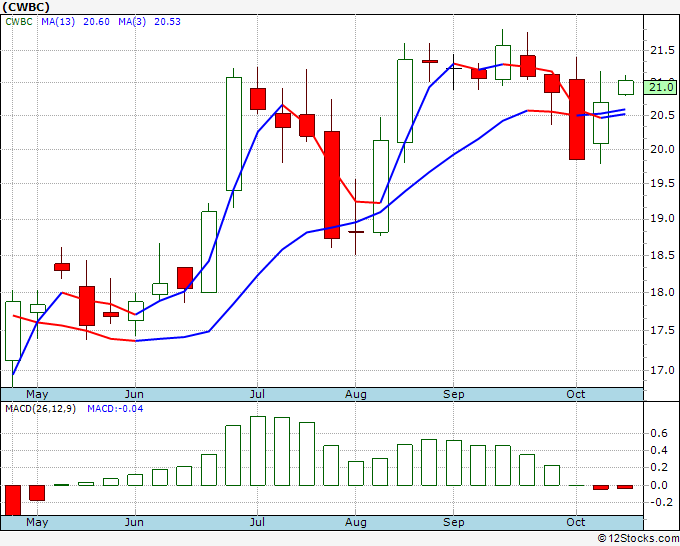Select the MA(3) legend label
Viewport: 680px width, 546px height.
point(132,22)
